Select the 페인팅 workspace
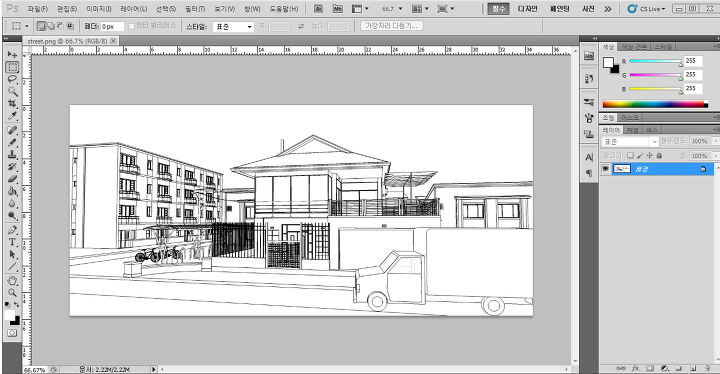The height and width of the screenshot is (374, 720). (560, 9)
